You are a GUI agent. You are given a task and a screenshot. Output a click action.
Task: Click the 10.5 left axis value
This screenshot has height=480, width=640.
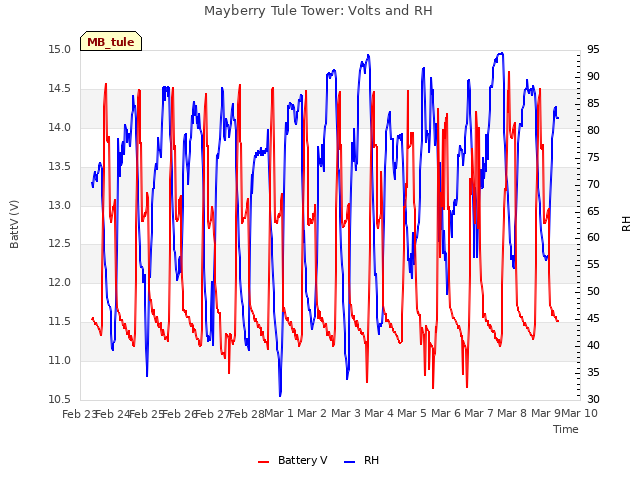point(59,399)
